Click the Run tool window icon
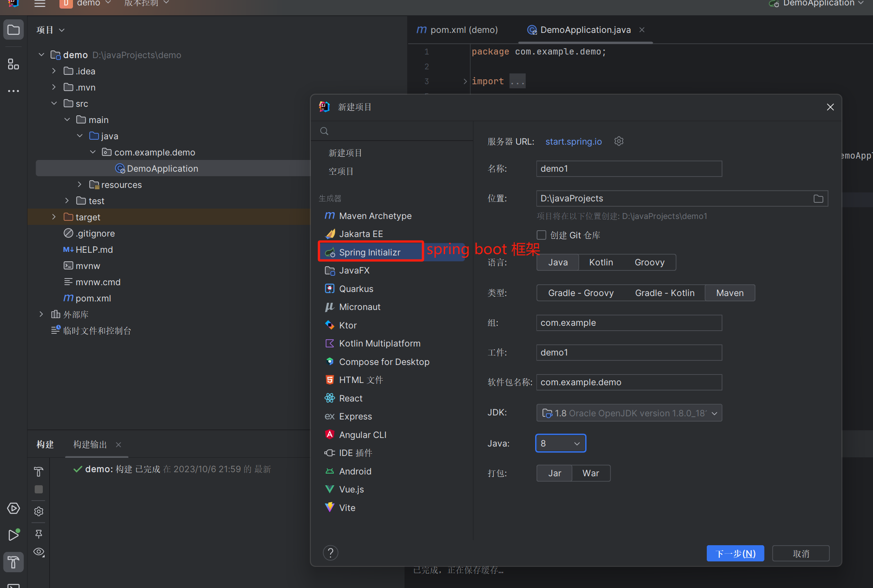Viewport: 873px width, 588px height. point(14,535)
